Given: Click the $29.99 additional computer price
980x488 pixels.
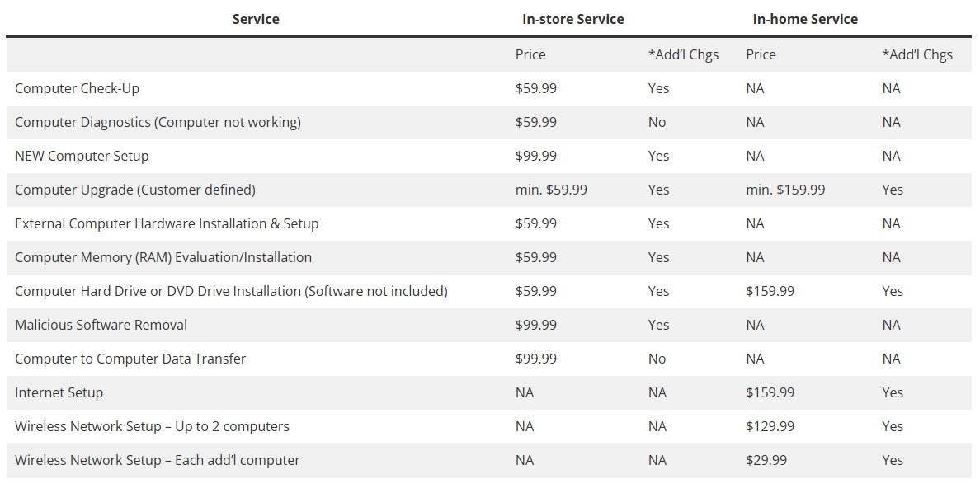Looking at the screenshot, I should coord(766,460).
